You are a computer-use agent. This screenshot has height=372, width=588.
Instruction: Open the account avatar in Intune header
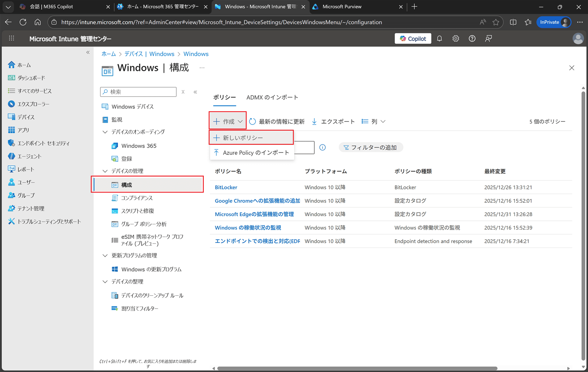[x=578, y=38]
